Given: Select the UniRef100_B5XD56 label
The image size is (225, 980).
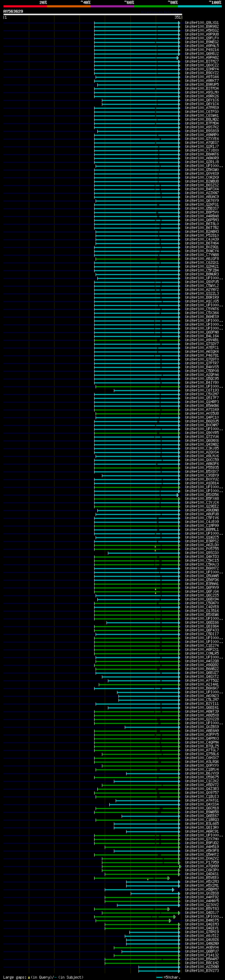Looking at the screenshot, I should coord(202,495).
